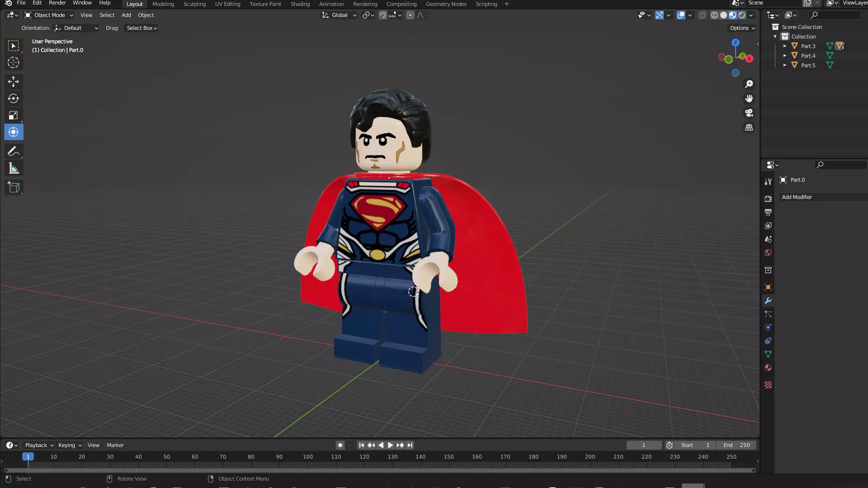Expand Part.3 in the outliner
Viewport: 868px width, 488px height.
(785, 46)
